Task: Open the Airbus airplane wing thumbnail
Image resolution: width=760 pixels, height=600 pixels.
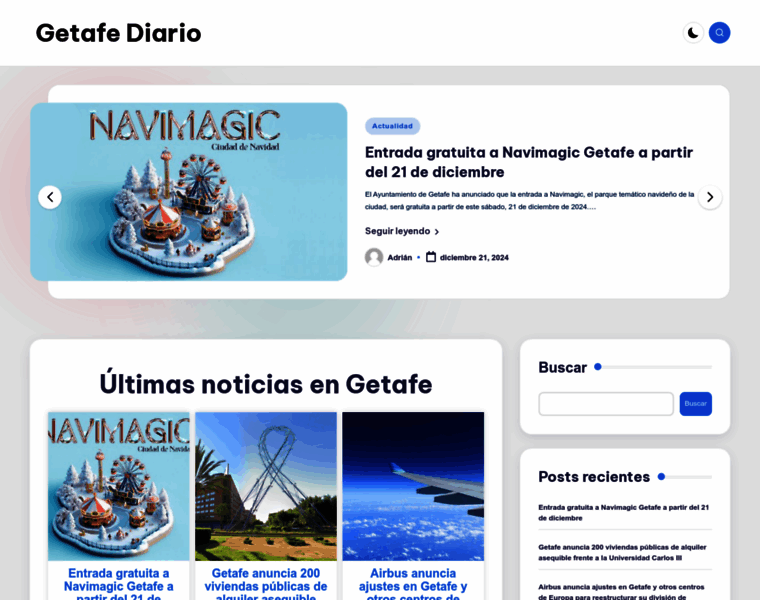Action: 413,486
